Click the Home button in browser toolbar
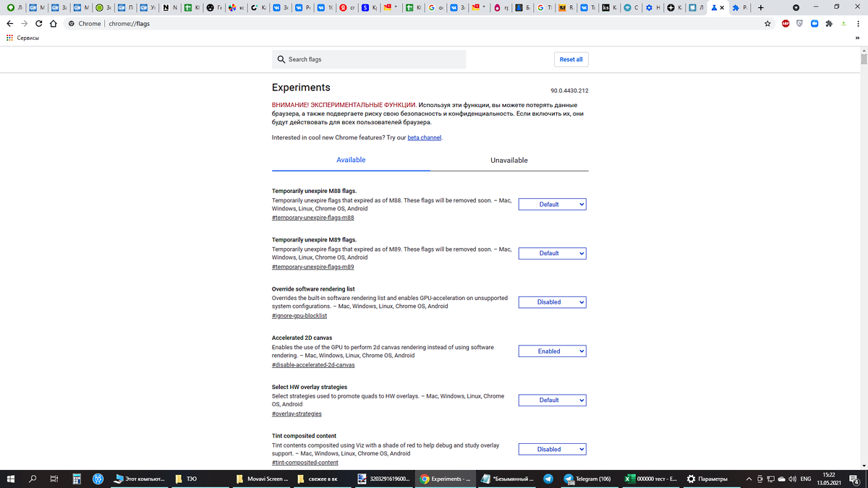This screenshot has height=488, width=868. click(54, 22)
